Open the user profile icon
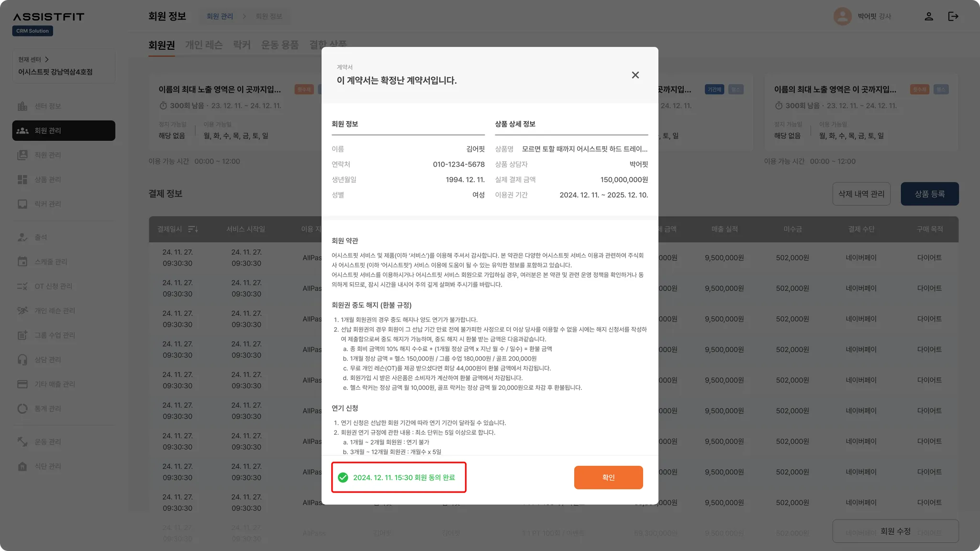Viewport: 980px width, 551px height. [x=928, y=16]
